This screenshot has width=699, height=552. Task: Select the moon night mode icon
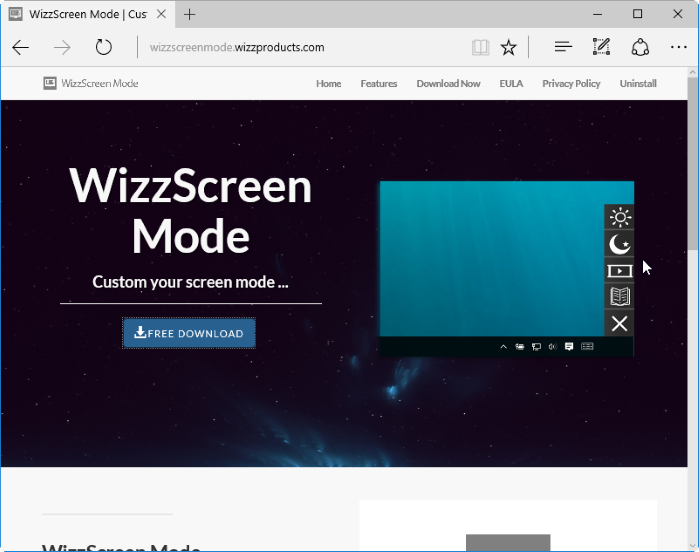(x=620, y=244)
